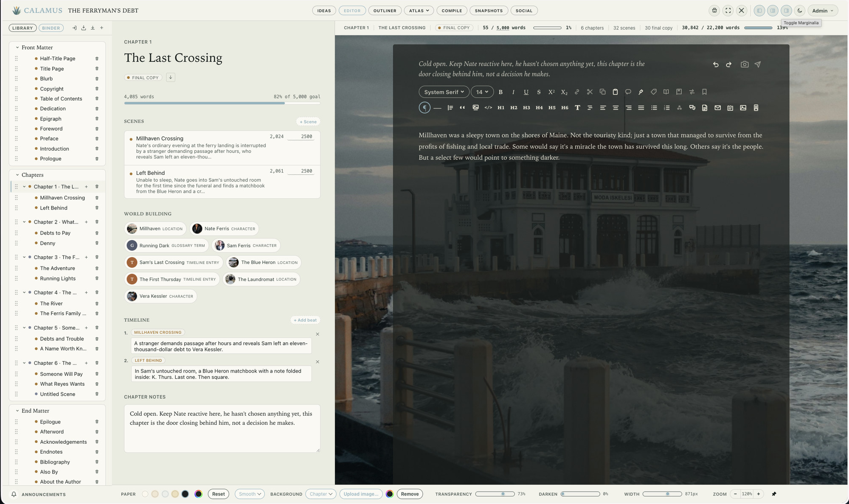Remove the background image

tap(410, 494)
